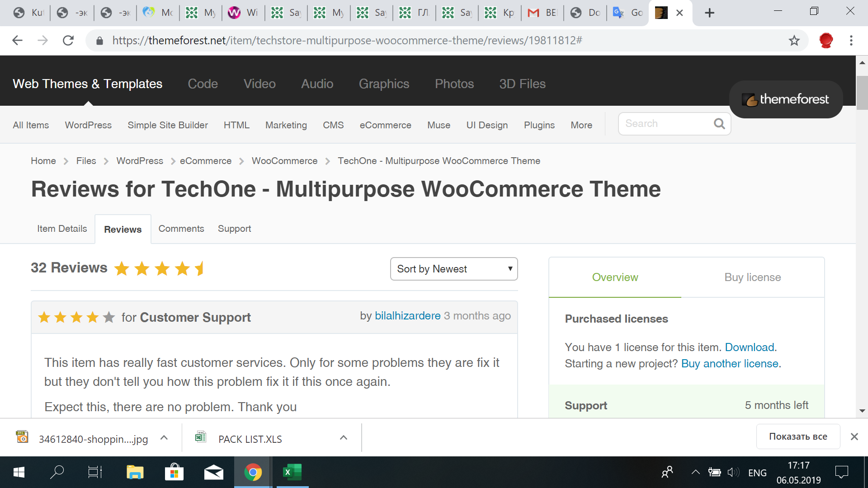Select the Overview tab in sidebar

tap(615, 277)
